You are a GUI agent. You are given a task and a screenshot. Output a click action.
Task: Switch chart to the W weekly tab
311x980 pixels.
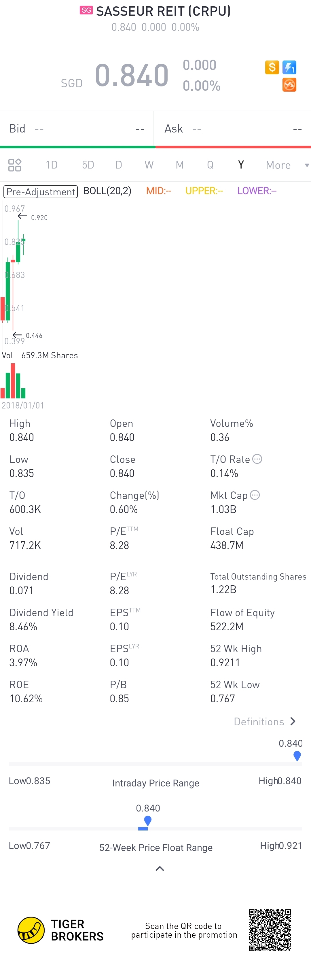pyautogui.click(x=149, y=165)
